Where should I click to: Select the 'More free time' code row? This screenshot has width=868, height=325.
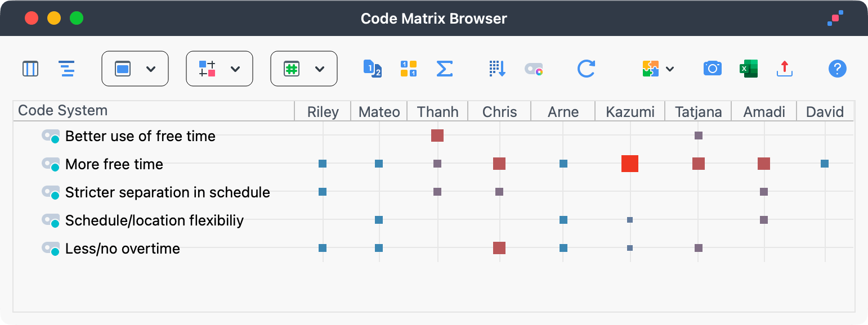point(114,164)
